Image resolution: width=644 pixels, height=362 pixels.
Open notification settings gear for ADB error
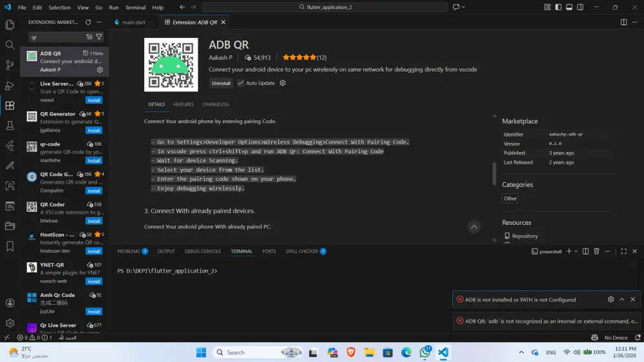coord(611,300)
